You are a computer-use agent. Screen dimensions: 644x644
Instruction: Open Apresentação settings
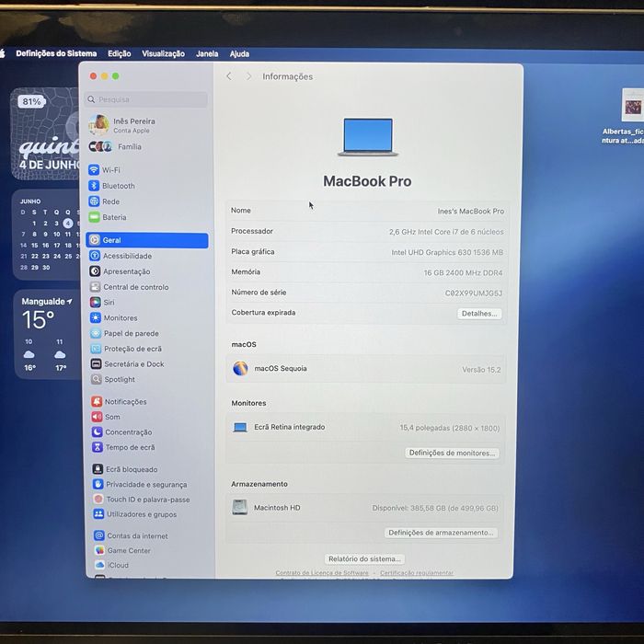click(120, 271)
